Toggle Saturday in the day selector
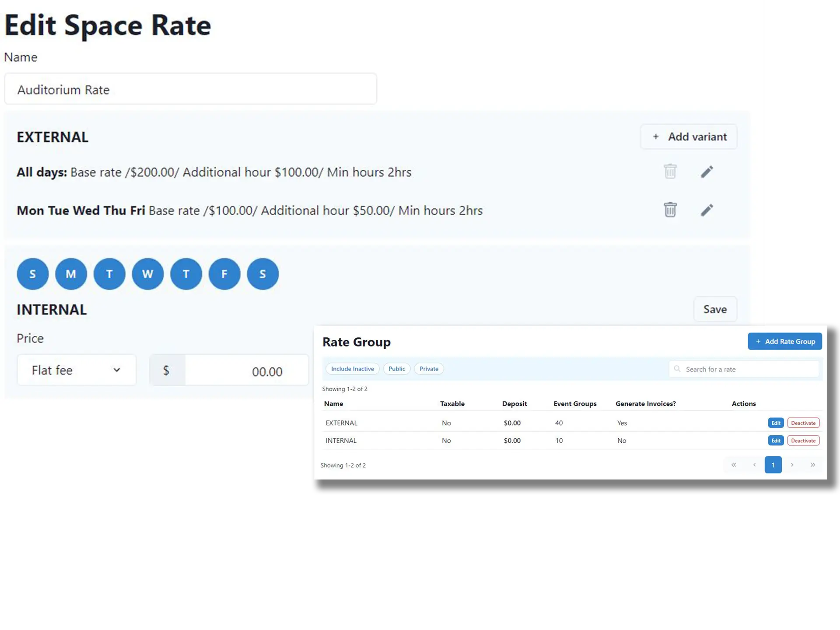The height and width of the screenshot is (630, 840). [262, 274]
